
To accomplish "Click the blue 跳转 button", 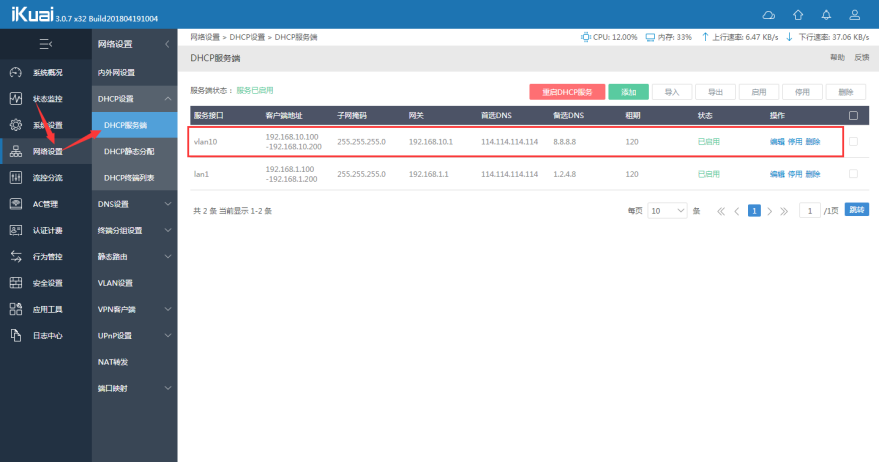I will point(857,210).
